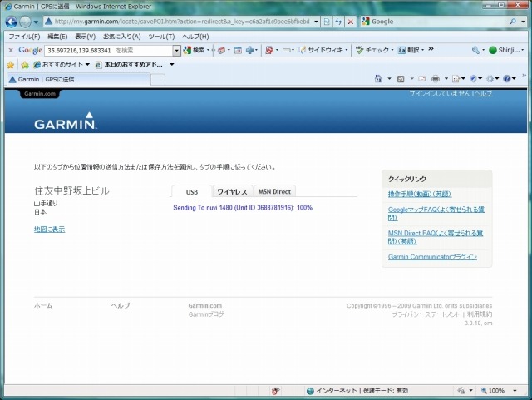Open the 表示(V) menu
This screenshot has width=532, height=400.
pos(85,37)
